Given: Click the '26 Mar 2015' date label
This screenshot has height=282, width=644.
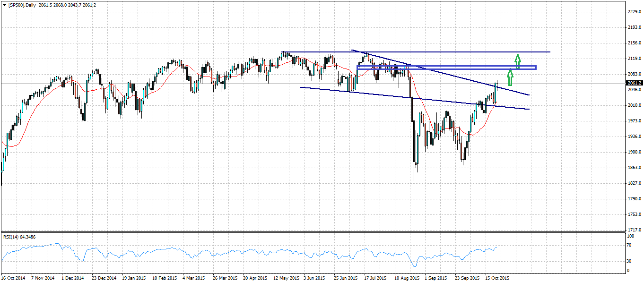Looking at the screenshot, I should [225, 278].
